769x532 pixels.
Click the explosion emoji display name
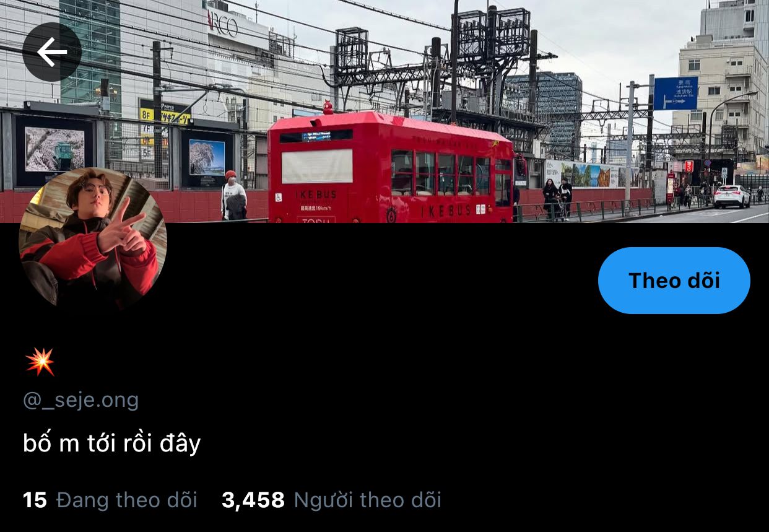(x=40, y=362)
